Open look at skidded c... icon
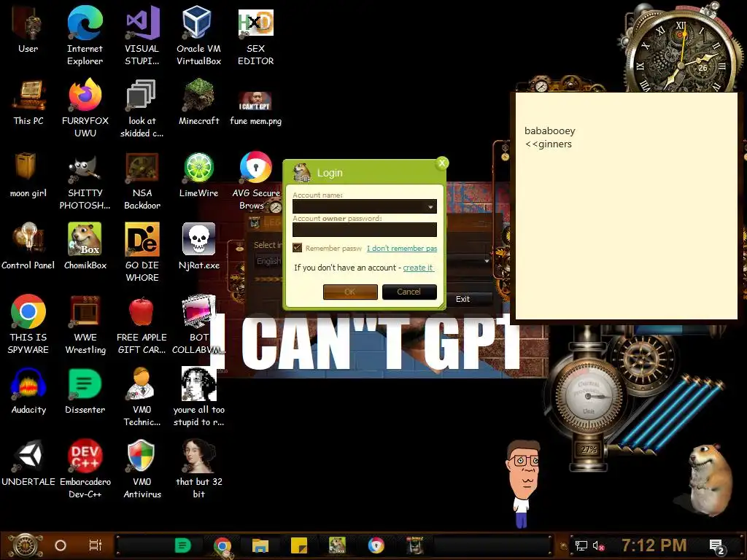Image resolution: width=747 pixels, height=560 pixels. click(x=142, y=108)
